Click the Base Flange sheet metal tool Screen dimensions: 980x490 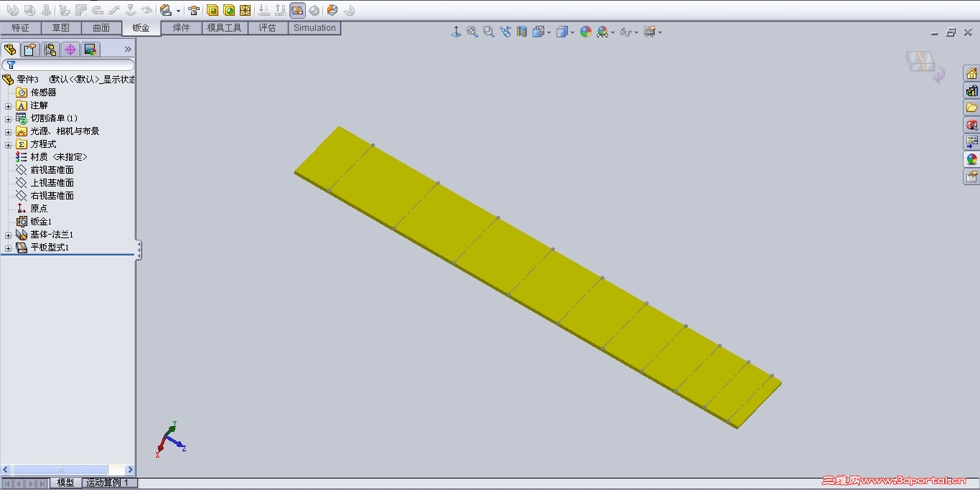pyautogui.click(x=12, y=10)
